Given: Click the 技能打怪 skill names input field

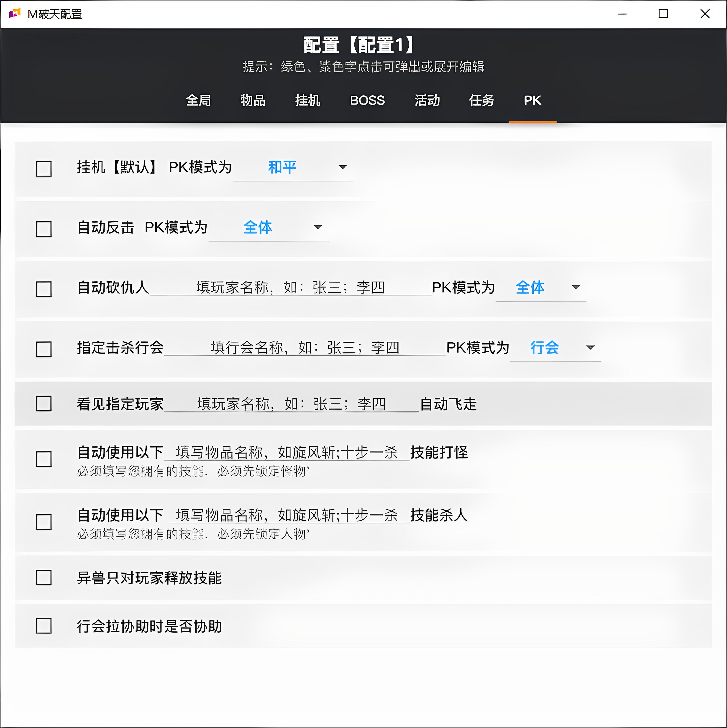Looking at the screenshot, I should point(287,453).
